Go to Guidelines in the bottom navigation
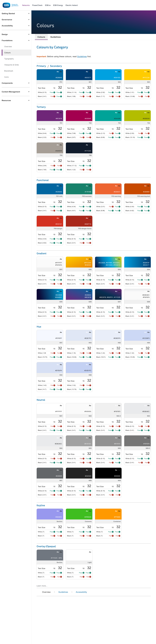This screenshot has width=156, height=644. tap(63, 592)
